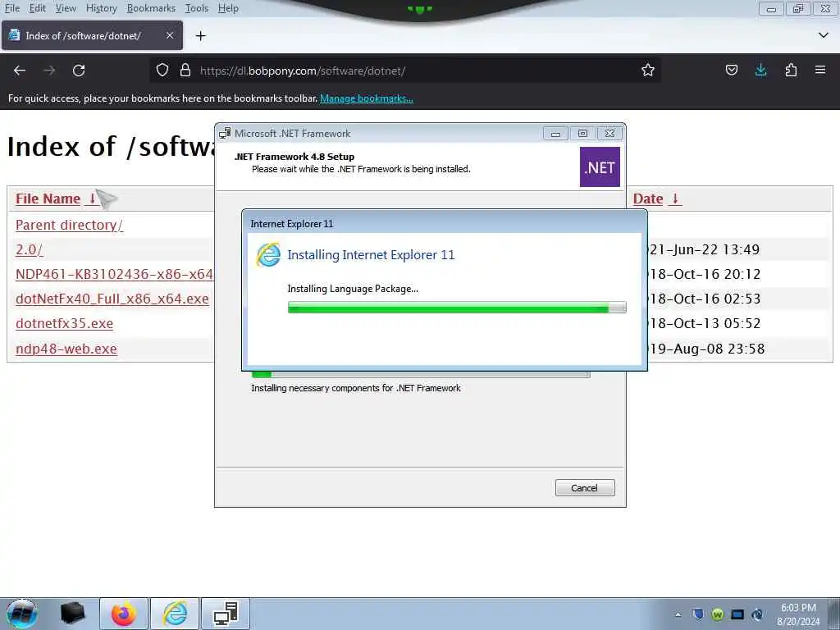Open the clock showing 6:03 PM

[798, 614]
